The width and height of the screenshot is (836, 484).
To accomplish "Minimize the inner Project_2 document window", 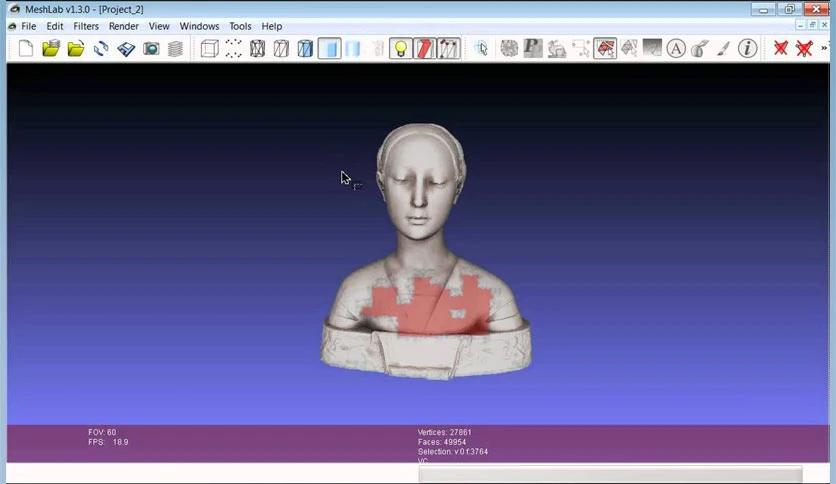I will point(800,25).
